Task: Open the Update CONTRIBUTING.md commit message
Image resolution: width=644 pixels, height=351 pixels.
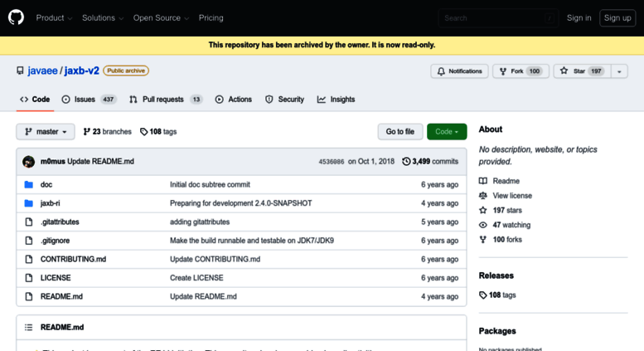Action: [x=215, y=260]
